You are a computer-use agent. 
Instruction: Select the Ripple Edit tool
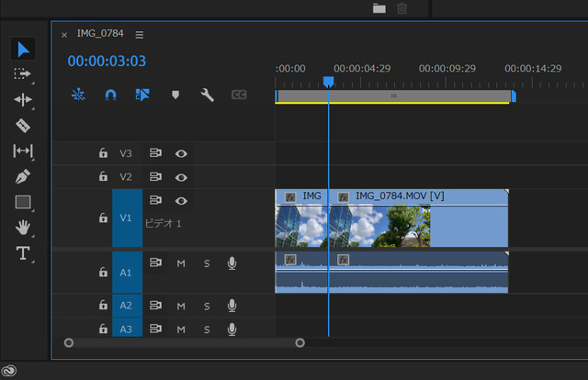click(23, 100)
